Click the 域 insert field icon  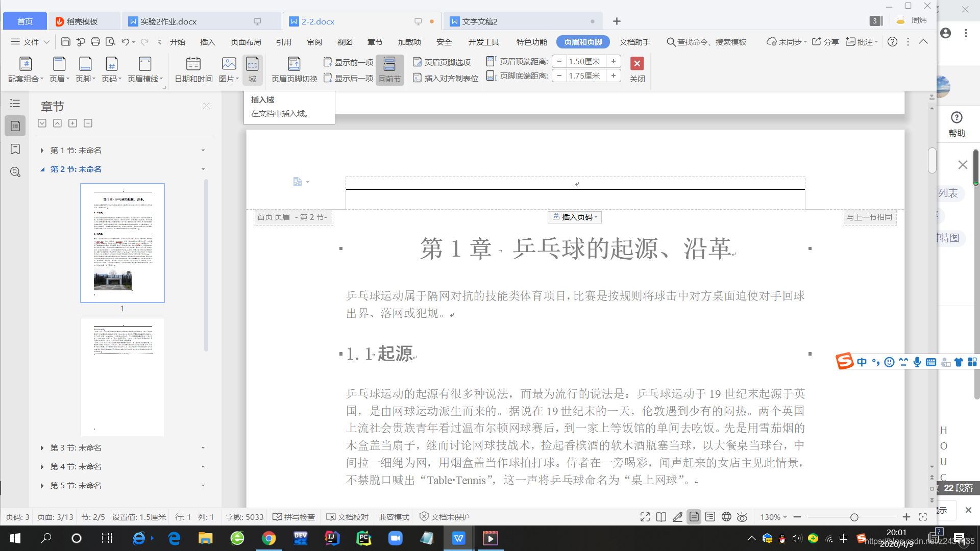[253, 70]
